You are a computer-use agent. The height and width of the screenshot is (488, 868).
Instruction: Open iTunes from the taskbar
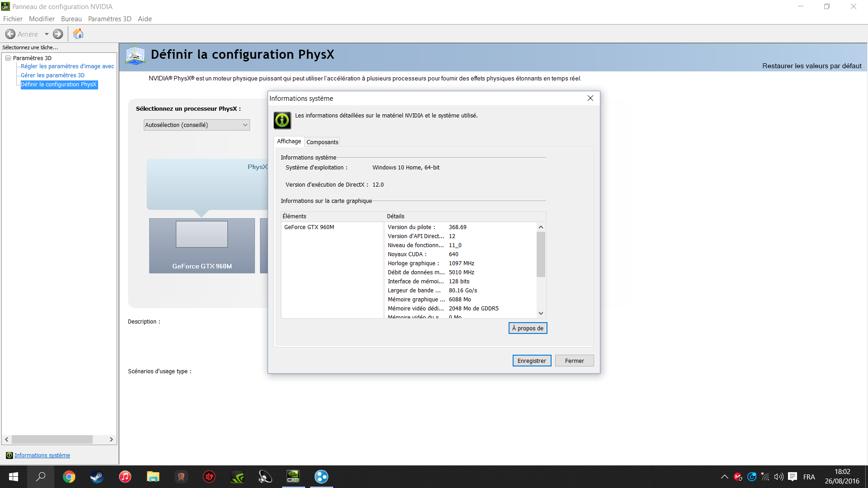pos(125,477)
